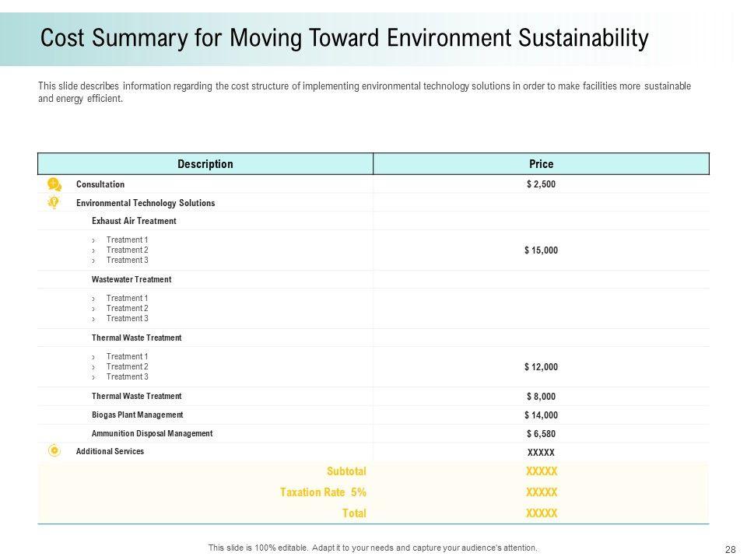Click the $ 2,500 consultation price
This screenshot has height=560, width=747.
(541, 184)
